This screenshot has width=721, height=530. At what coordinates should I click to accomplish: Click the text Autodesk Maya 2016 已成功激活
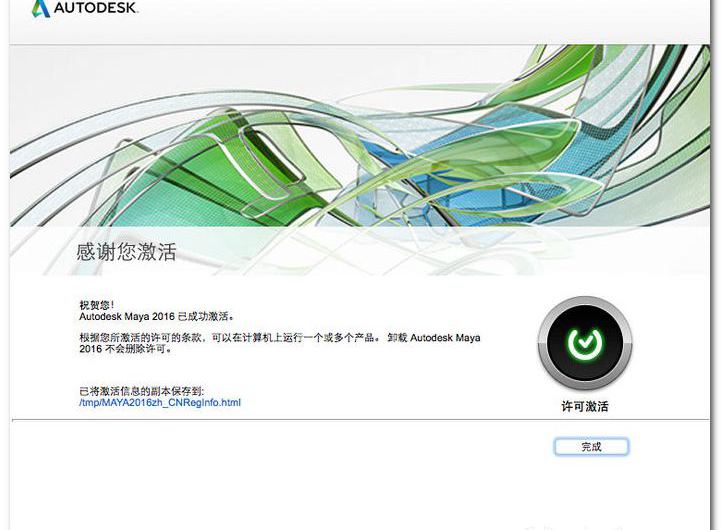(157, 316)
